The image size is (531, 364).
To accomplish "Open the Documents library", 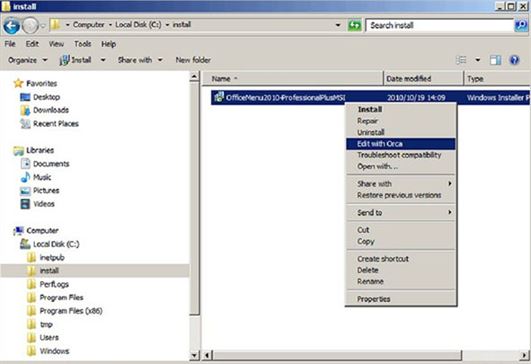I will click(51, 164).
